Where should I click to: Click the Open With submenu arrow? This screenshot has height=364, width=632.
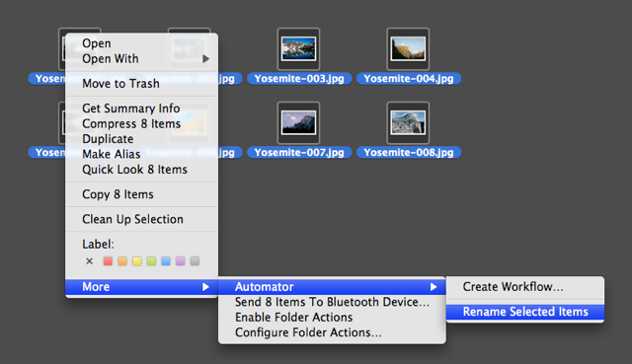[x=206, y=59]
